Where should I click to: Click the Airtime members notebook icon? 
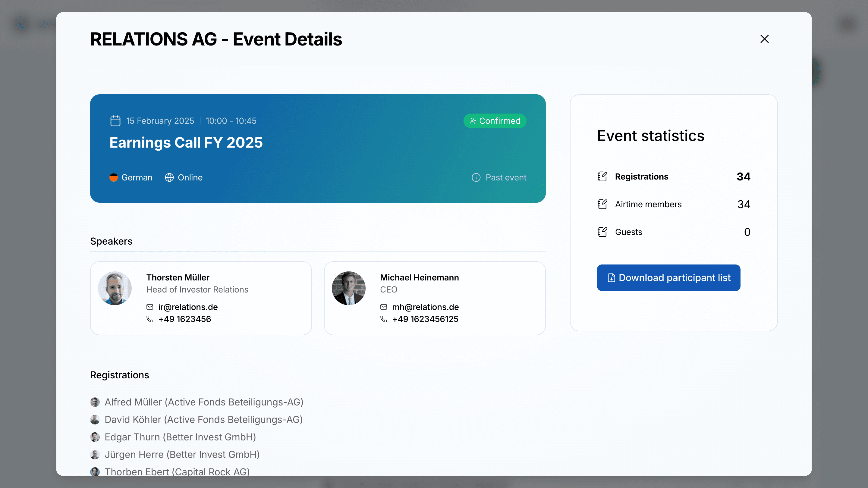pos(602,204)
